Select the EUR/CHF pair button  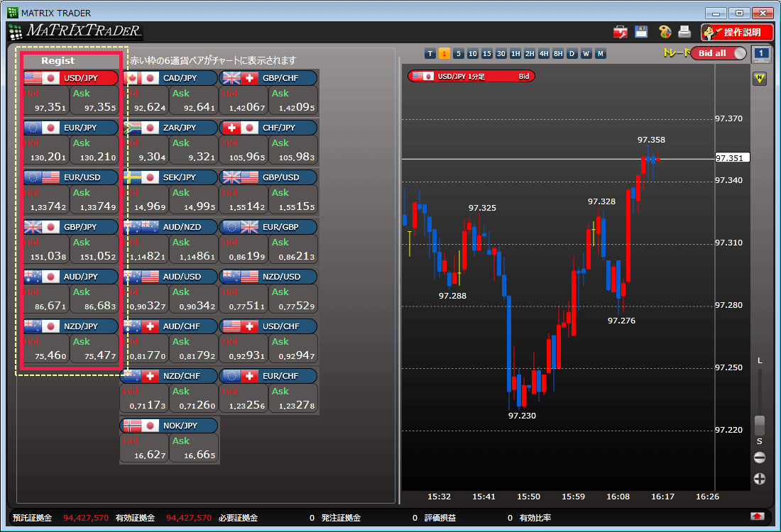click(268, 376)
